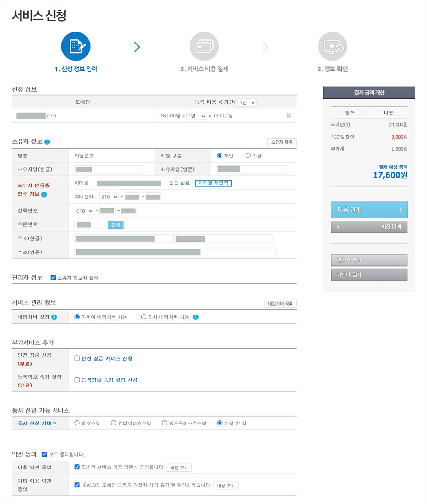Uncheck the 소유자 정보와 같음 checkbox
The image size is (427, 504).
(53, 278)
